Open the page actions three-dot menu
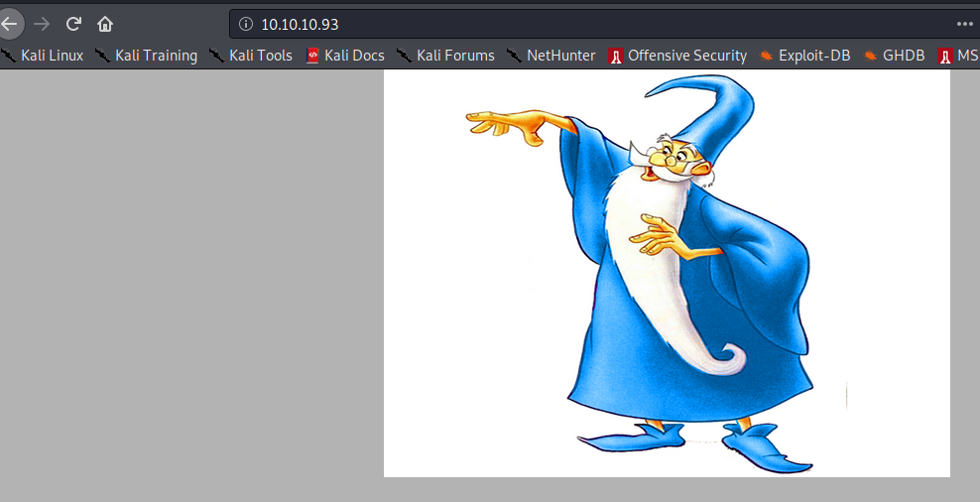980x502 pixels. [x=964, y=25]
